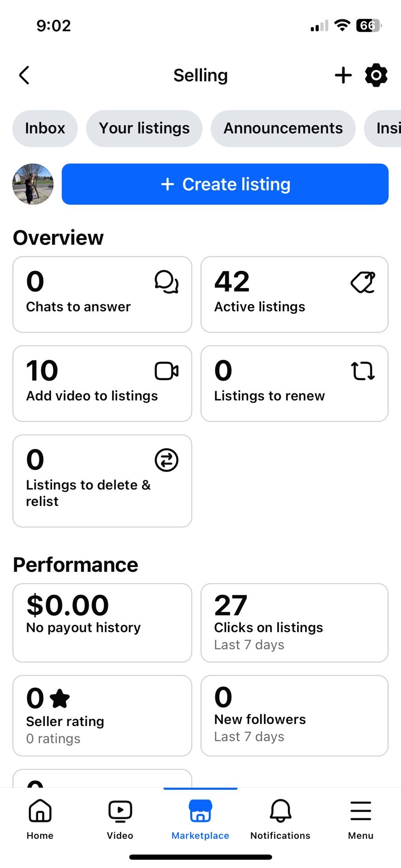Viewport: 401px width, 868px height.
Task: Tap the back arrow chevron
Action: point(24,75)
